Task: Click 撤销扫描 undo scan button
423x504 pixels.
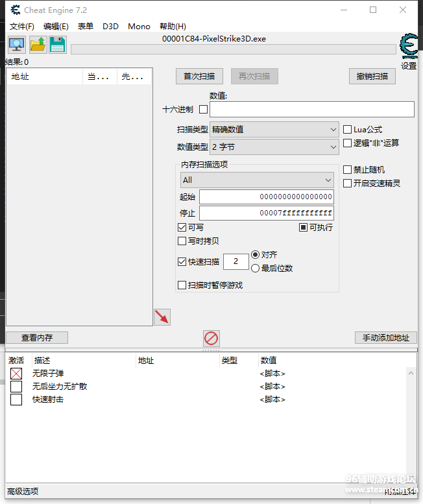Action: (x=372, y=76)
